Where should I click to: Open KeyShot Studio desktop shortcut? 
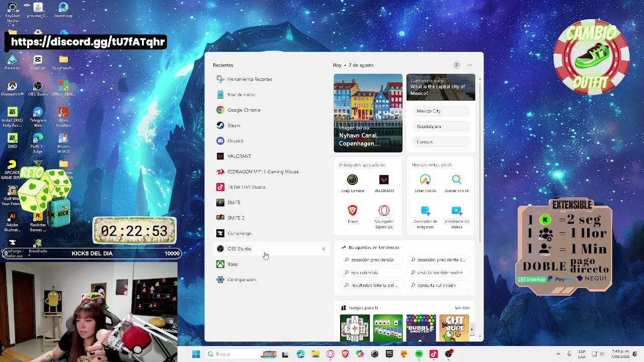(x=13, y=12)
